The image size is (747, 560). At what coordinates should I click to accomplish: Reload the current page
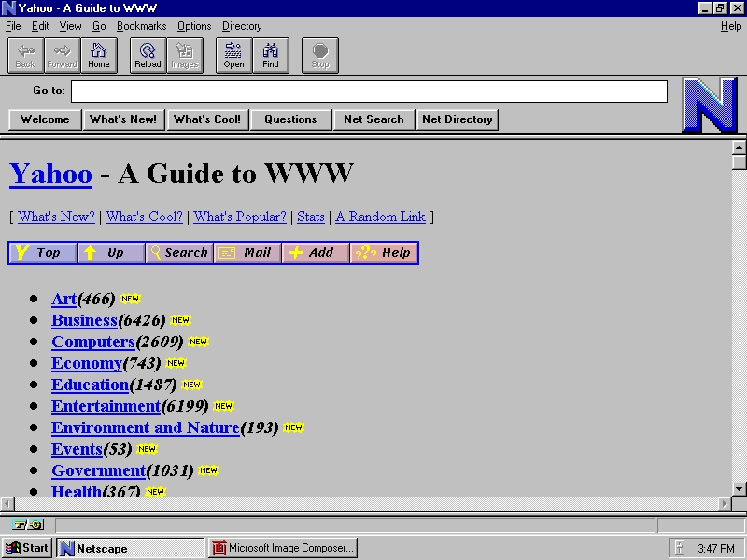click(147, 55)
